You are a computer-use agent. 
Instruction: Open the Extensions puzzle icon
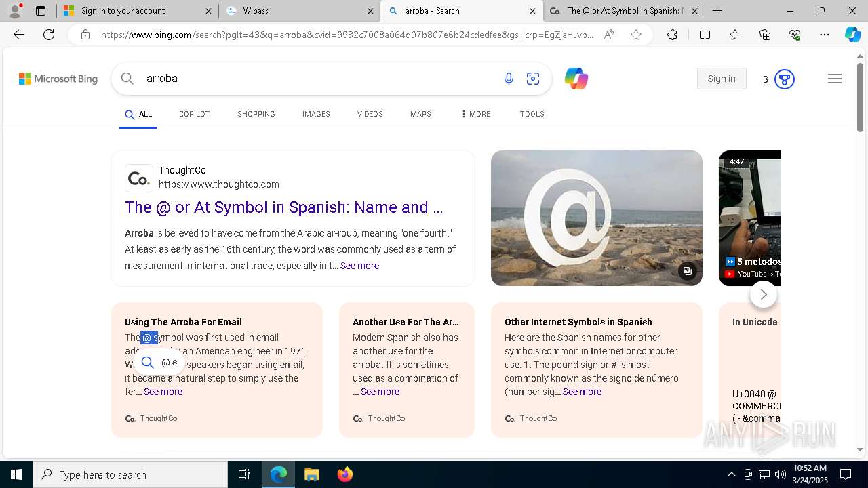coord(672,35)
